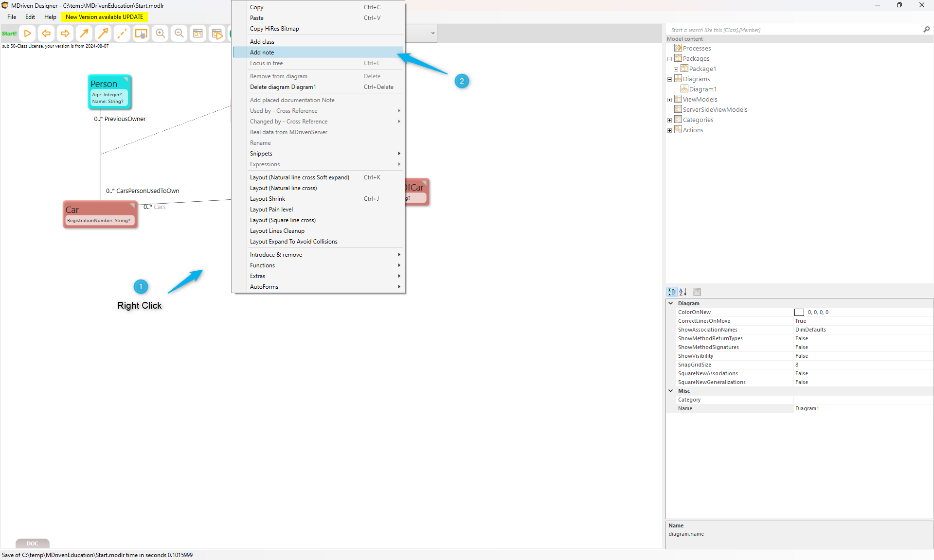Select the dashed line link tool
The width and height of the screenshot is (934, 560).
point(122,34)
